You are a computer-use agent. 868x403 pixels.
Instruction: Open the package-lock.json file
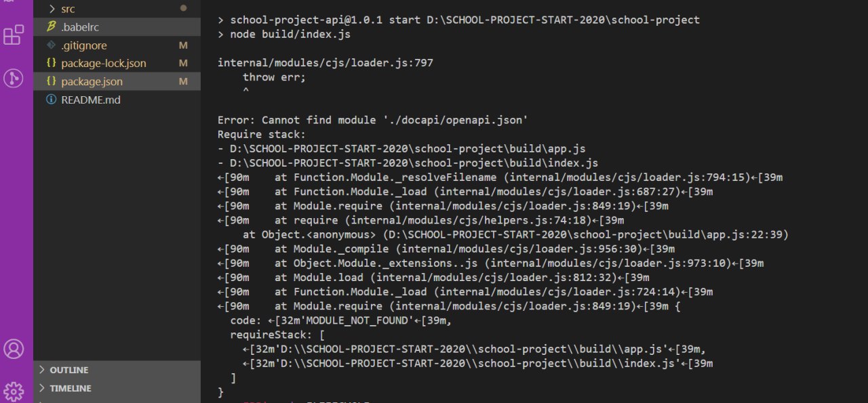pyautogui.click(x=103, y=63)
